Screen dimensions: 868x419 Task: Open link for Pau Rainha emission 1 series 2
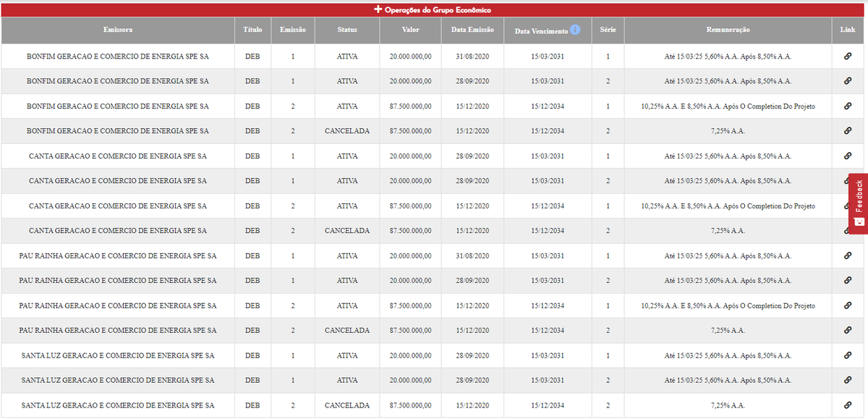[848, 281]
